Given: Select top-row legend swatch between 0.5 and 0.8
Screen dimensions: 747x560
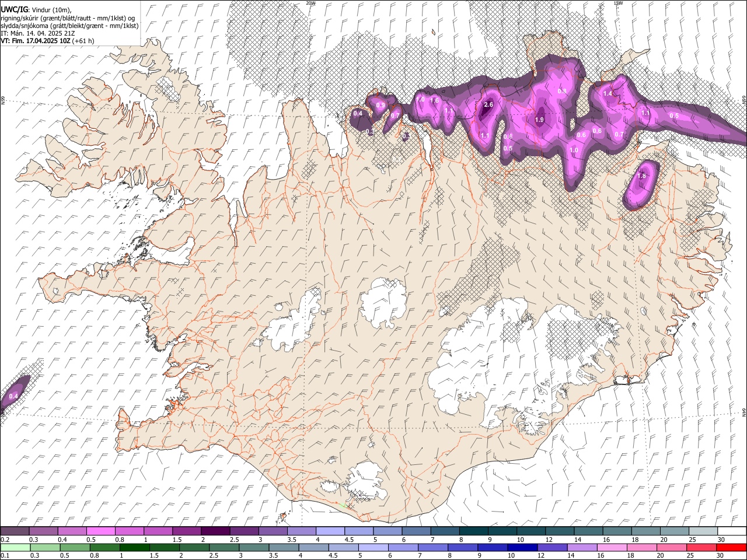Looking at the screenshot, I should tap(100, 531).
